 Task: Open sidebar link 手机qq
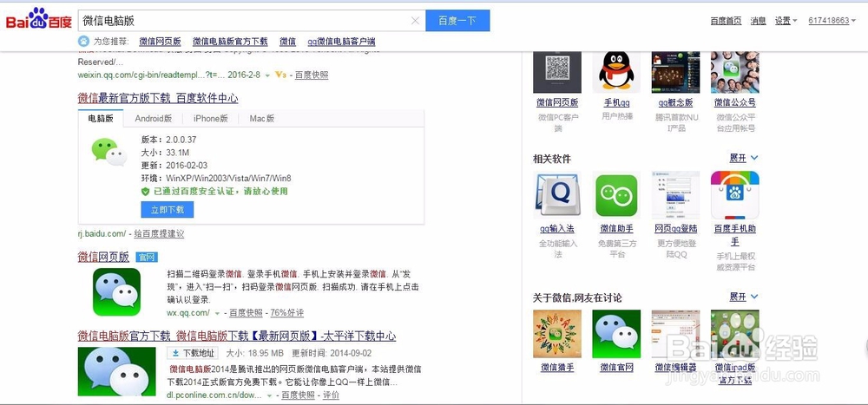tap(616, 103)
